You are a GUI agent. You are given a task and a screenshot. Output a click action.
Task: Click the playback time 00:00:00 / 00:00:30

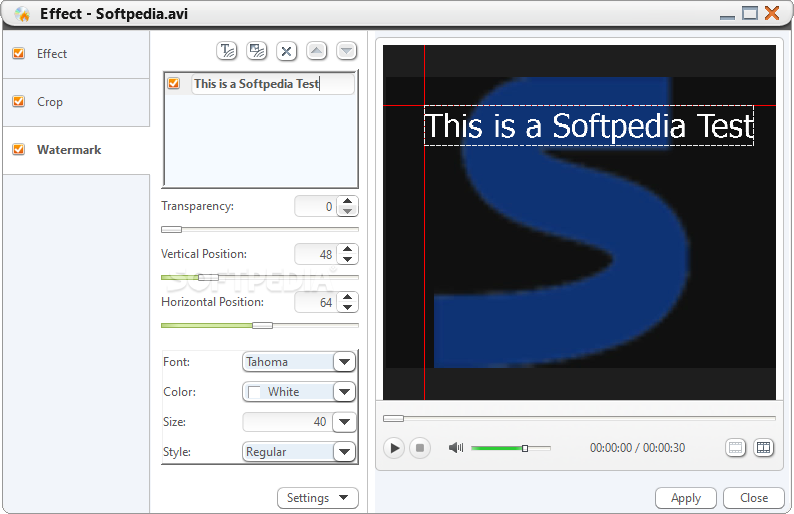[637, 448]
